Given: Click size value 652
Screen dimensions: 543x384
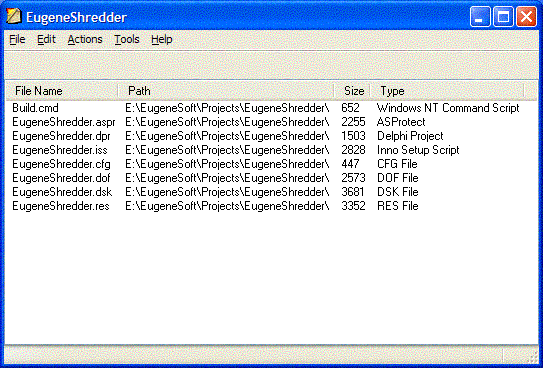Looking at the screenshot, I should (x=350, y=108).
